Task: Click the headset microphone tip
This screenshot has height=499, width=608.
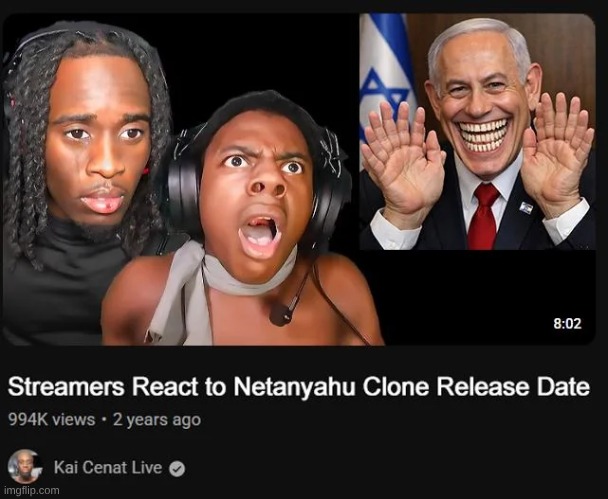Action: [x=280, y=314]
